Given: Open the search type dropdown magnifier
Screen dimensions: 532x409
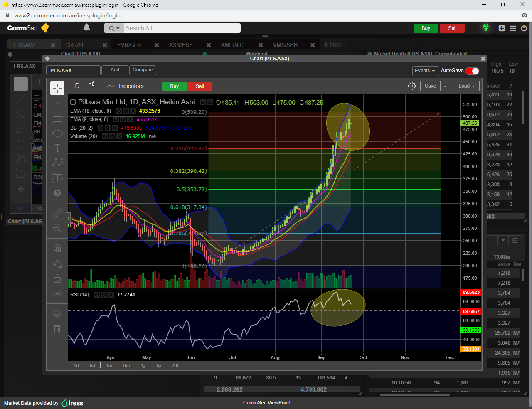Looking at the screenshot, I should (x=114, y=28).
